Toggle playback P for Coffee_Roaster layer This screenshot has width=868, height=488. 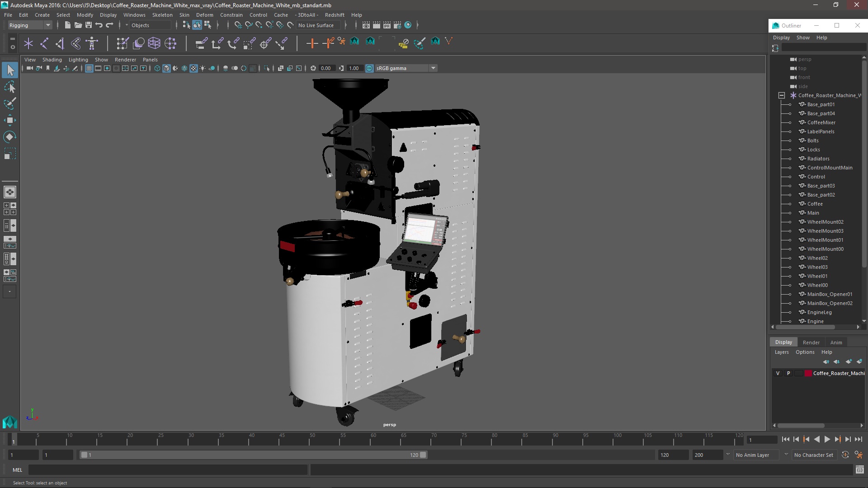pyautogui.click(x=788, y=373)
